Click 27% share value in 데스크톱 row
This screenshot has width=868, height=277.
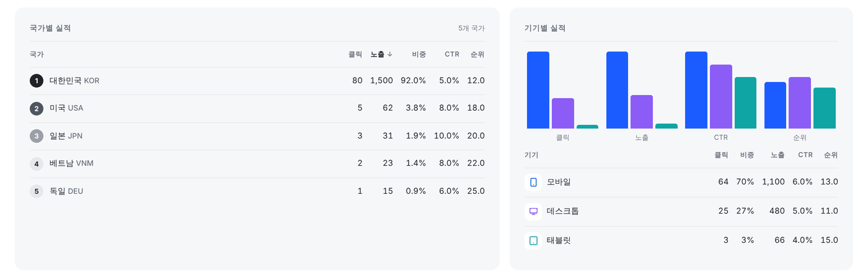click(745, 211)
